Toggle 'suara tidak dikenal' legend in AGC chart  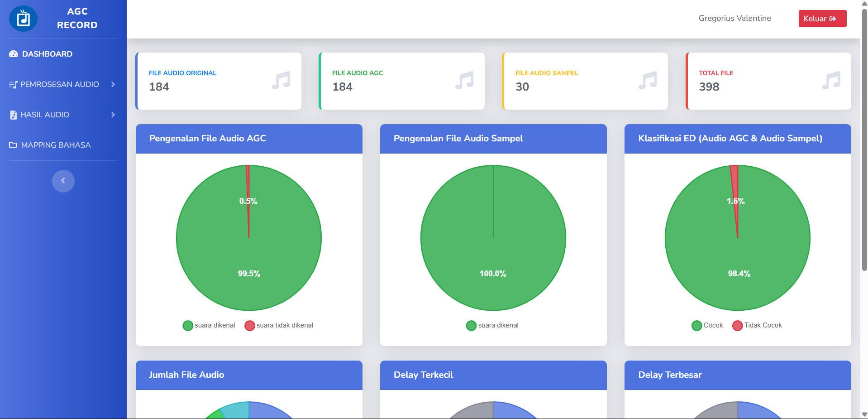[x=279, y=325]
